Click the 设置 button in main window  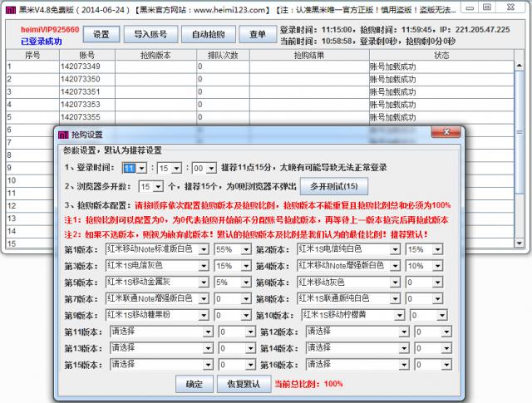101,34
